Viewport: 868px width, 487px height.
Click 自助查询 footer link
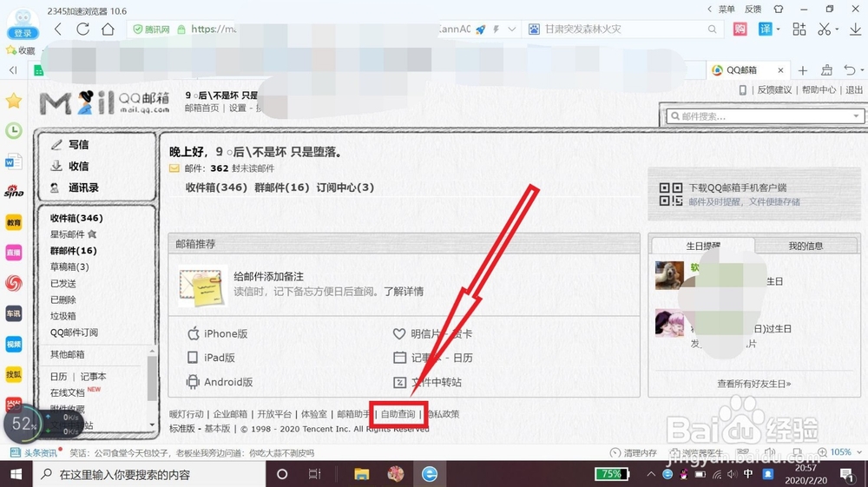tap(398, 414)
